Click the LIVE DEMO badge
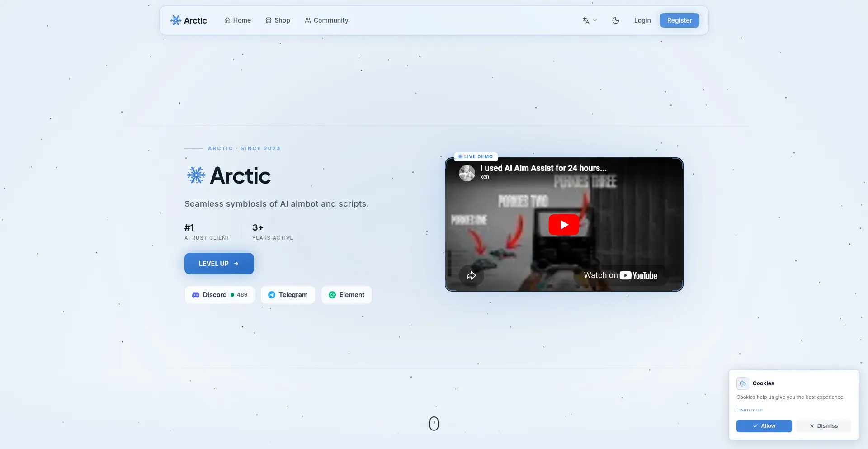 (x=476, y=156)
